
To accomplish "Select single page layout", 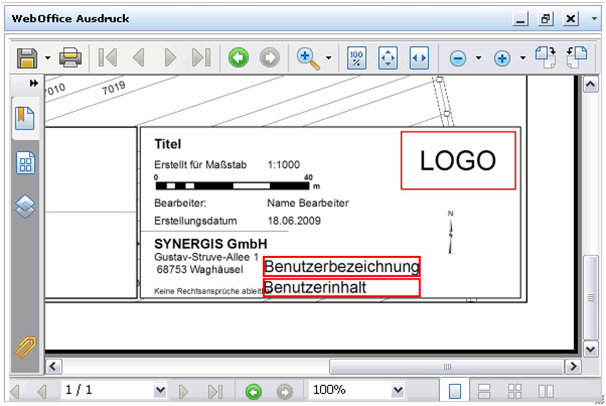I will pyautogui.click(x=455, y=390).
